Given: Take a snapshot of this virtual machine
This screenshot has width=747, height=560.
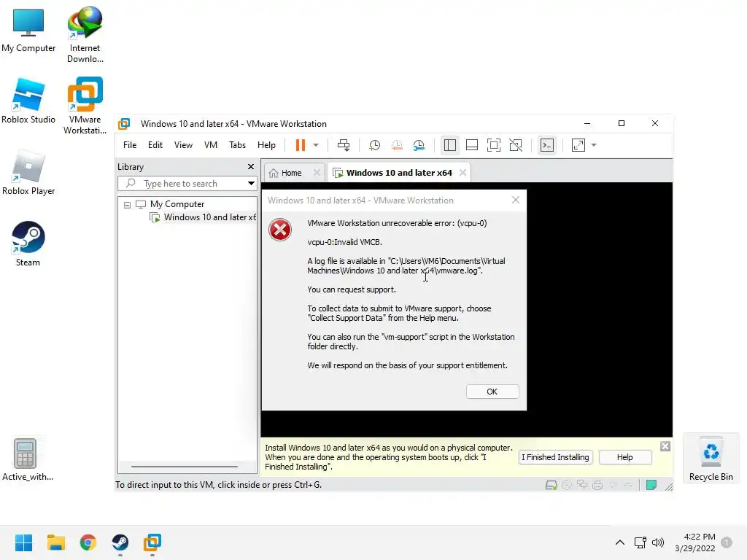Looking at the screenshot, I should [x=374, y=145].
